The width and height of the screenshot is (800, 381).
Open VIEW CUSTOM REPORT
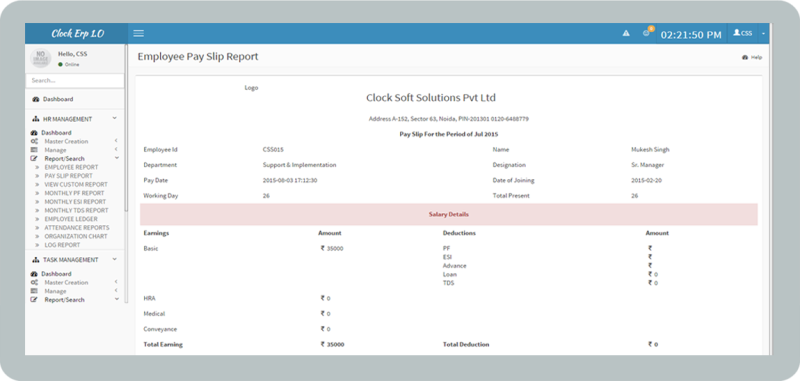(76, 185)
